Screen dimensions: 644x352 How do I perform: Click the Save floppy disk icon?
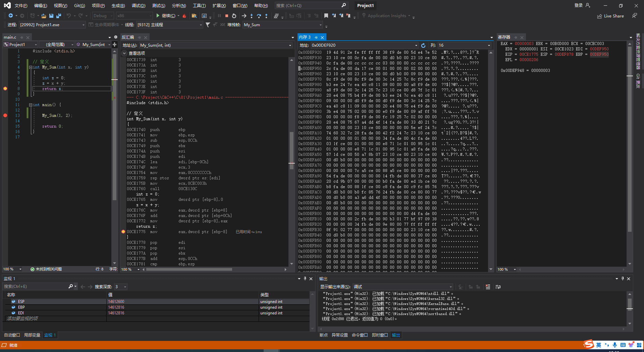pos(51,16)
